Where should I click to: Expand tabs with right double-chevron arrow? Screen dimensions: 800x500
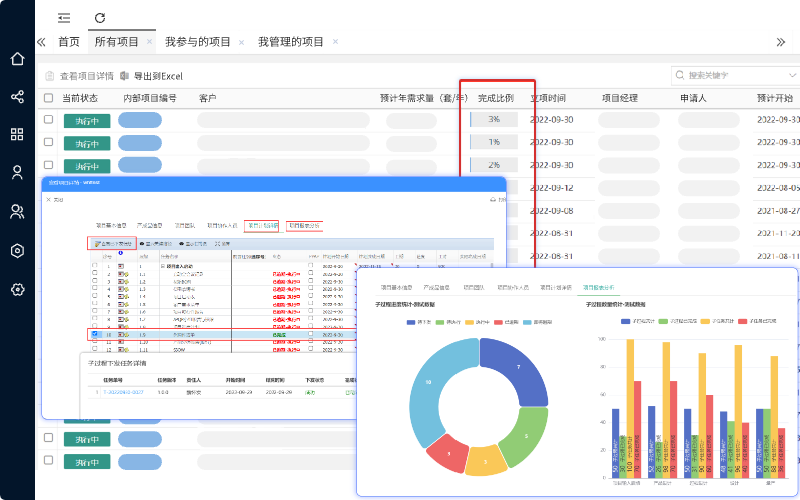(x=780, y=42)
